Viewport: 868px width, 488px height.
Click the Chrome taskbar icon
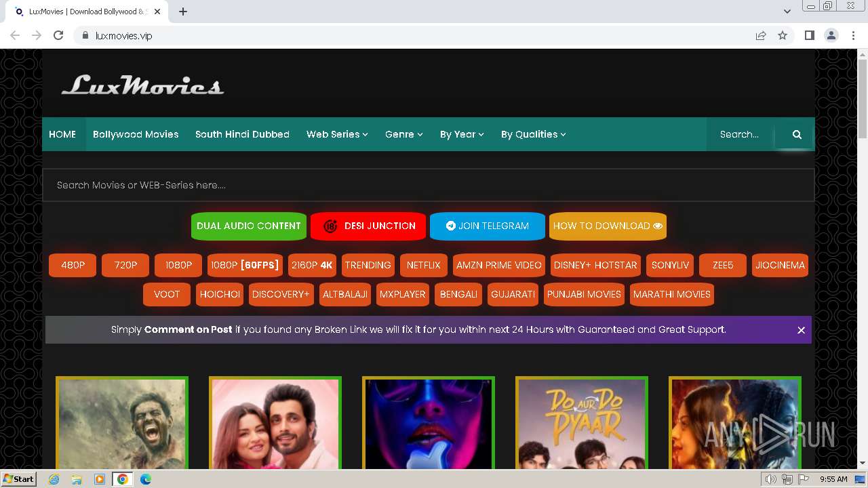(x=122, y=479)
